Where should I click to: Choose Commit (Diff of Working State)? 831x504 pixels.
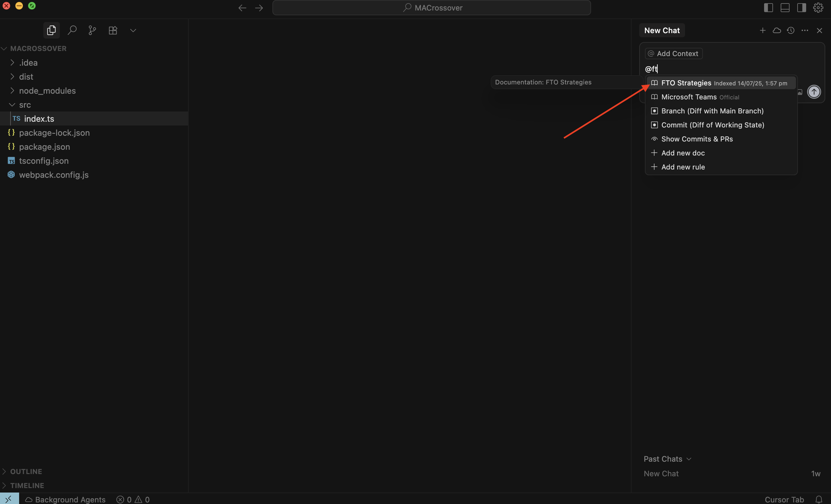[x=712, y=125]
